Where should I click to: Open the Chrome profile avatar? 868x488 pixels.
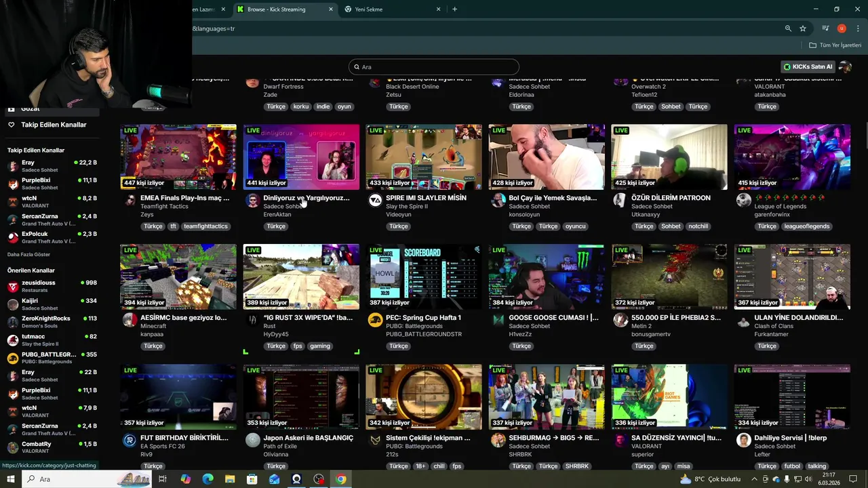(x=842, y=28)
